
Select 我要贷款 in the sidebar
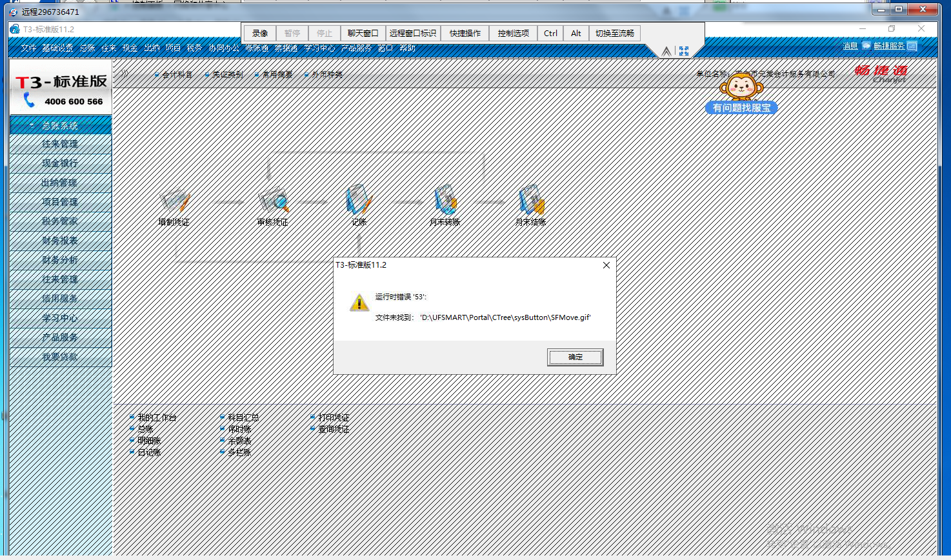coord(61,357)
